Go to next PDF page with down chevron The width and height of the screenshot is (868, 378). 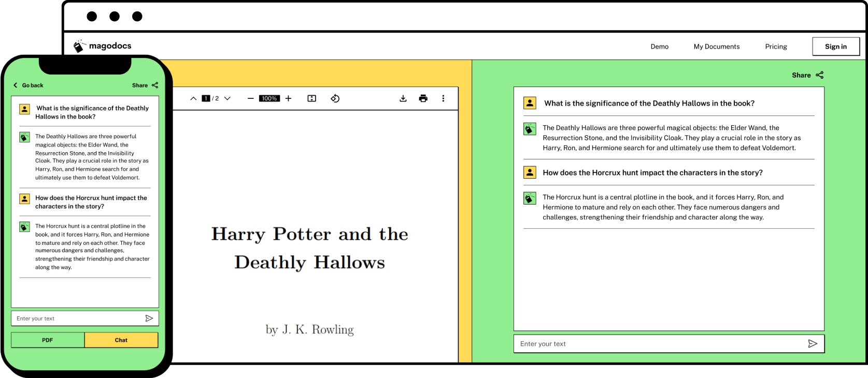pyautogui.click(x=227, y=98)
